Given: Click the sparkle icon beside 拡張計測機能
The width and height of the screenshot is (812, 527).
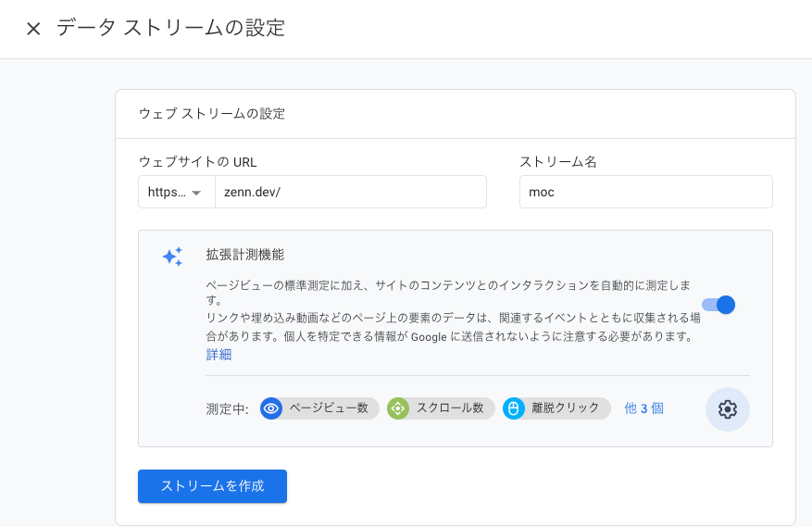Looking at the screenshot, I should [x=172, y=257].
